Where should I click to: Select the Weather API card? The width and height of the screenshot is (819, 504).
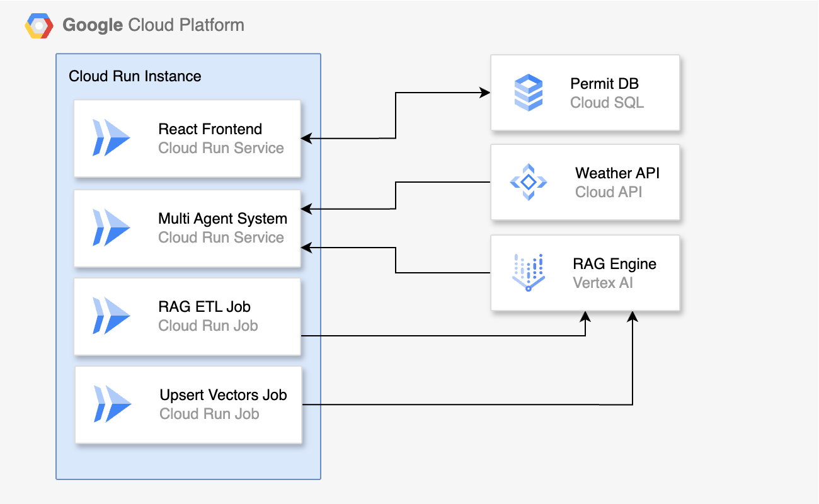coord(585,182)
